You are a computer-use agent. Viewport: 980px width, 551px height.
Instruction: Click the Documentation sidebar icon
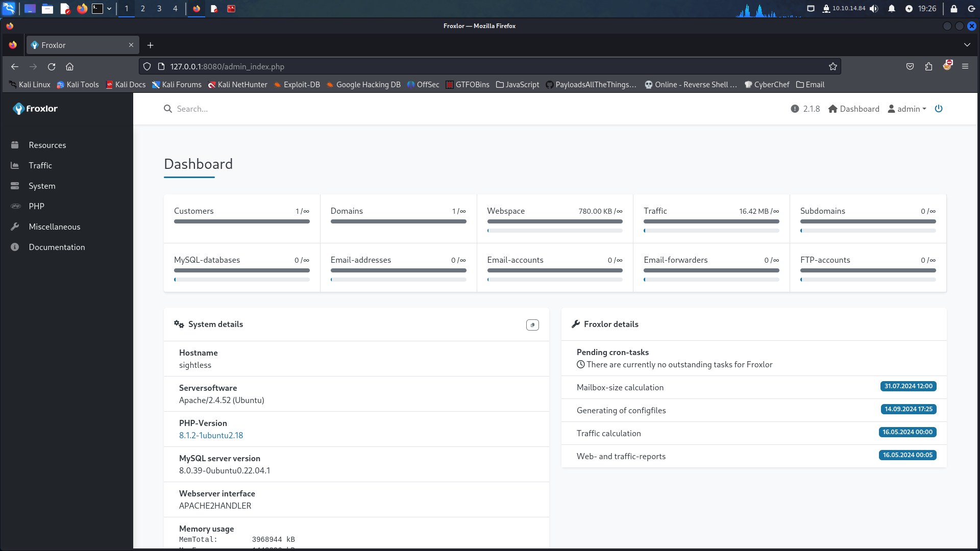point(14,247)
